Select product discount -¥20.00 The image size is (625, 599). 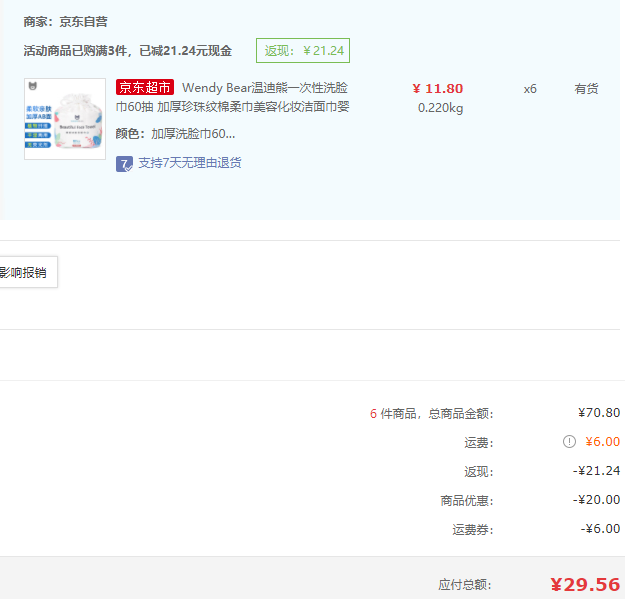click(x=596, y=500)
